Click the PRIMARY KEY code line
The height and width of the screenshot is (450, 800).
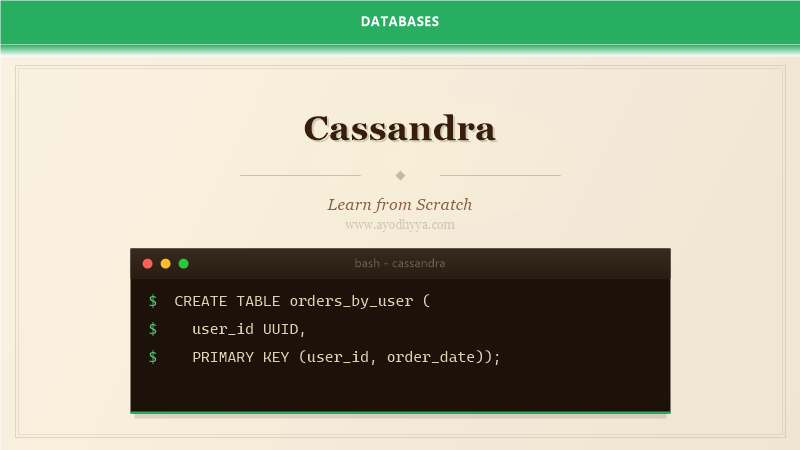[346, 357]
